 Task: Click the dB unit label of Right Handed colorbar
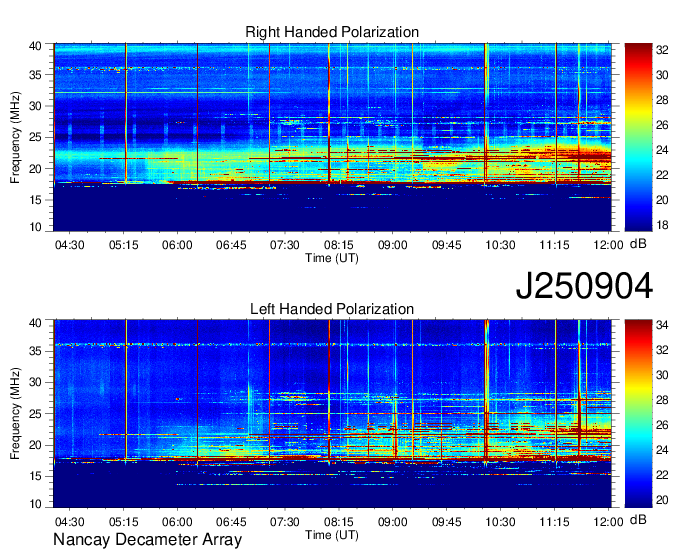[638, 244]
